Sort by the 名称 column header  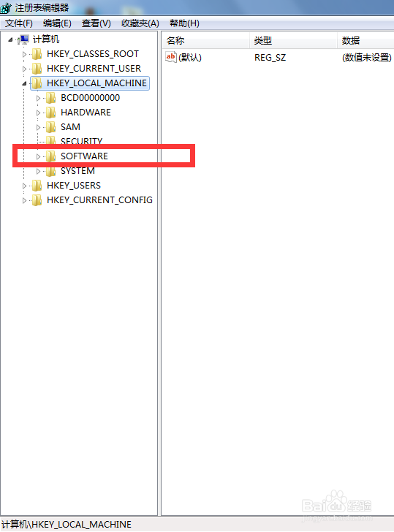click(x=205, y=41)
